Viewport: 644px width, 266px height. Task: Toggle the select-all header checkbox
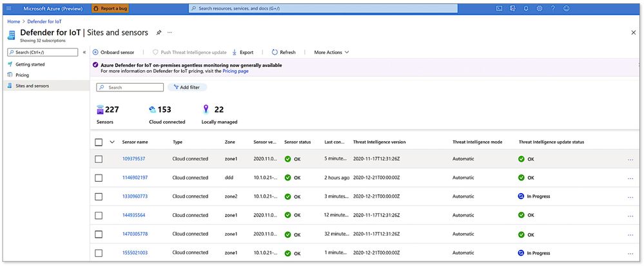[x=99, y=142]
